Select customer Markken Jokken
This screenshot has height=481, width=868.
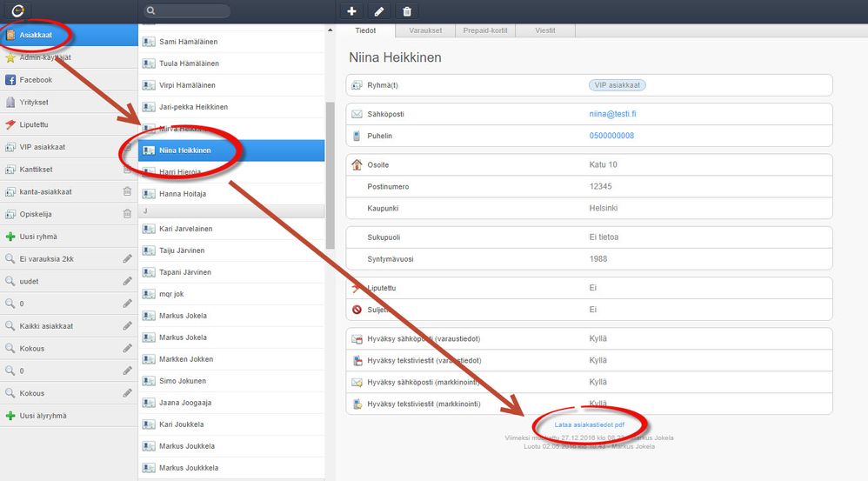[x=231, y=359]
